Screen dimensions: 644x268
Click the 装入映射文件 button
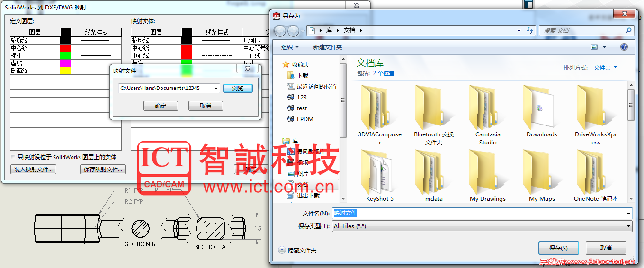coord(33,170)
